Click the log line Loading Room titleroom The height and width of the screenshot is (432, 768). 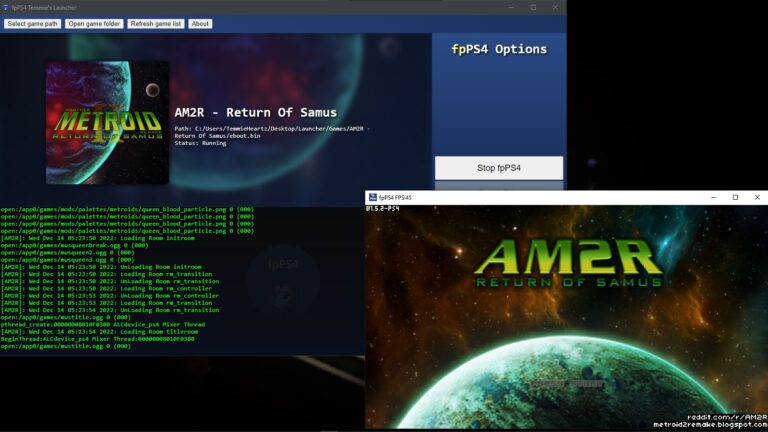99,332
